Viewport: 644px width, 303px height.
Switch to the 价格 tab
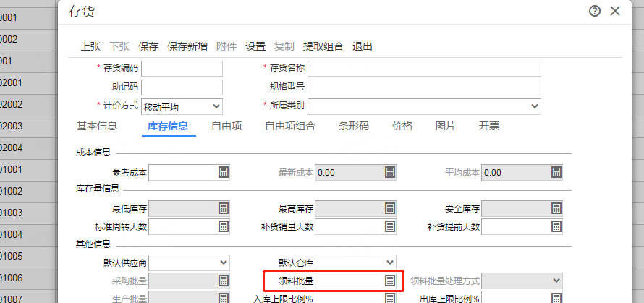click(402, 126)
